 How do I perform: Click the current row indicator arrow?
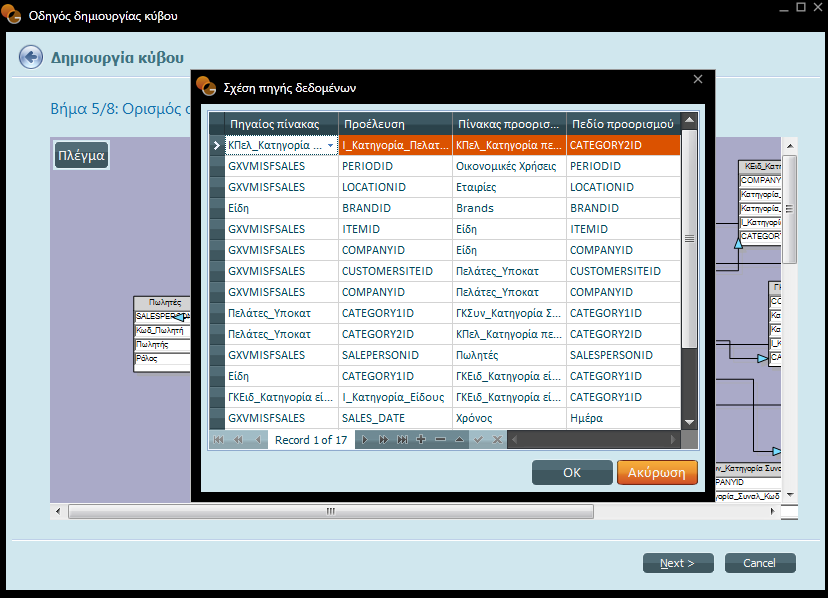pos(217,145)
